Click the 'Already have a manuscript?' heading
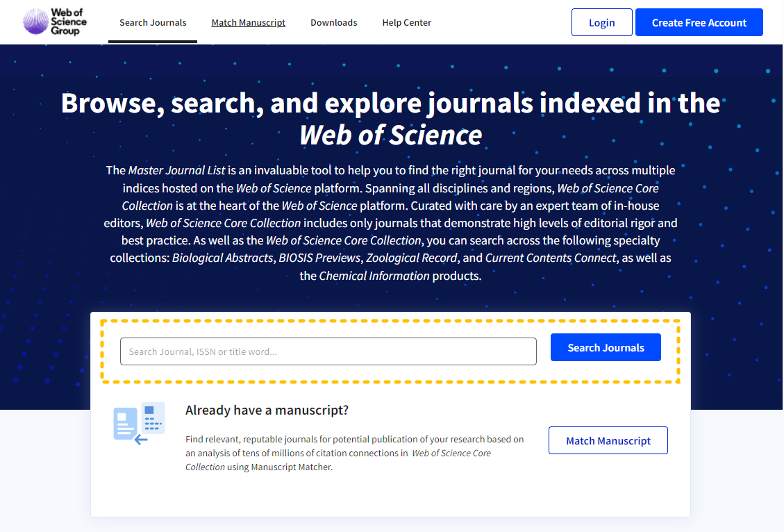Screen dimensions: 784x532 pyautogui.click(x=267, y=410)
